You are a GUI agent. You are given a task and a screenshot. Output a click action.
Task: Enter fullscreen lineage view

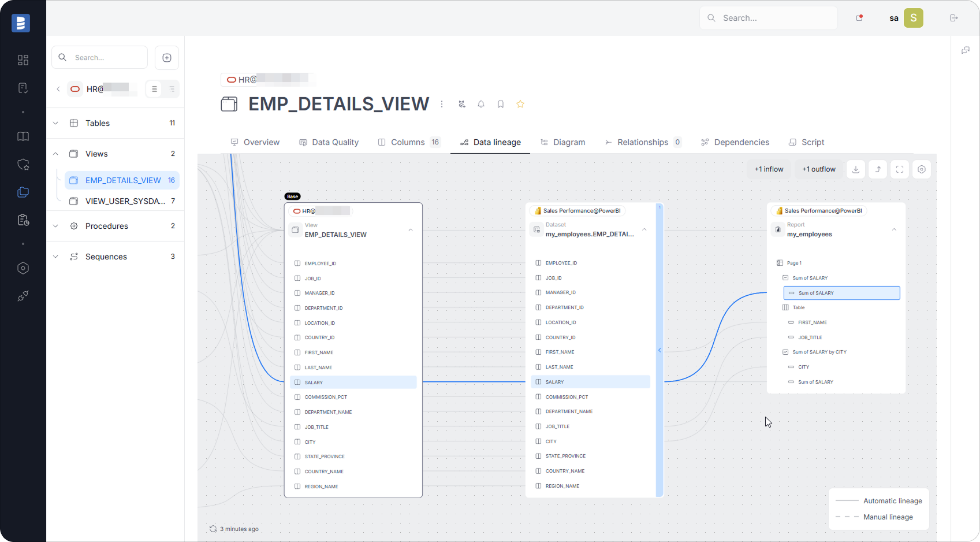point(900,169)
